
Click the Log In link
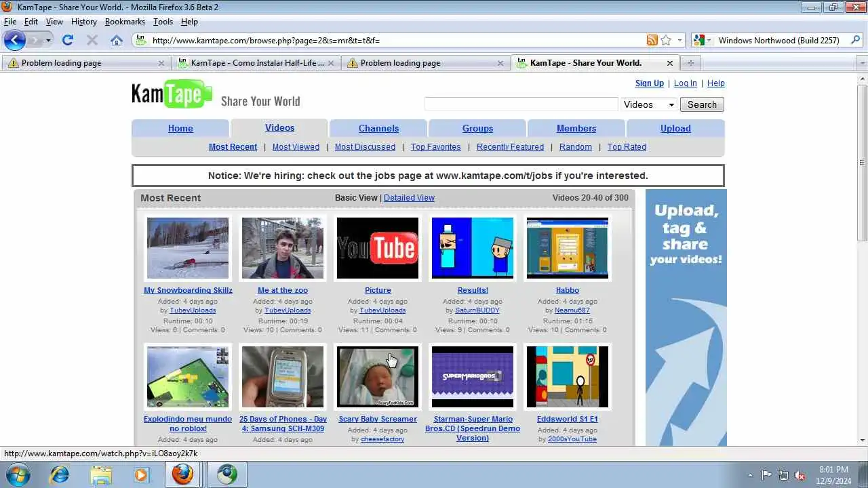pyautogui.click(x=685, y=83)
